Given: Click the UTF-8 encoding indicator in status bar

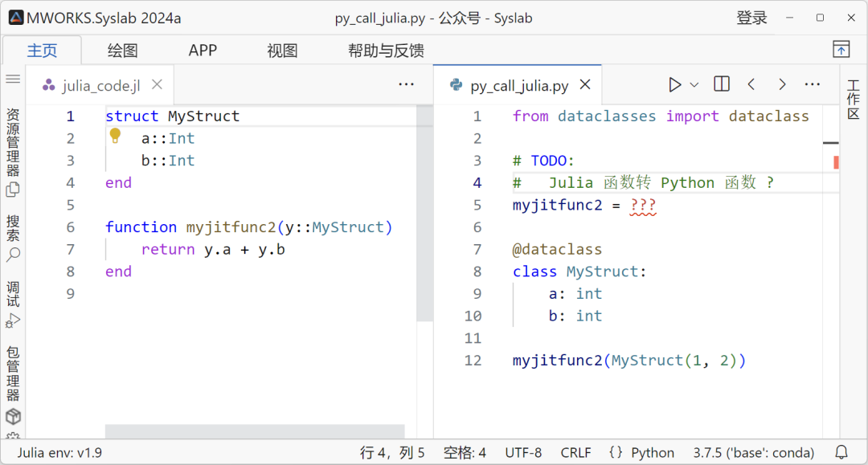Looking at the screenshot, I should [x=523, y=452].
